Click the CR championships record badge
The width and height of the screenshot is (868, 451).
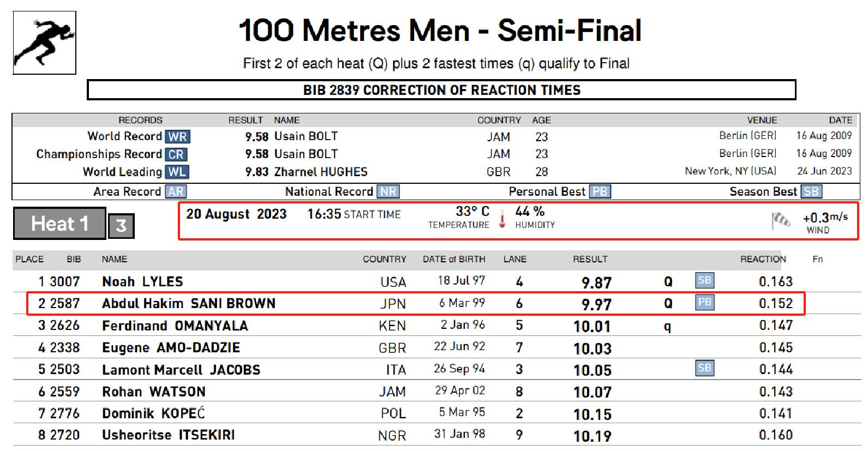[176, 154]
